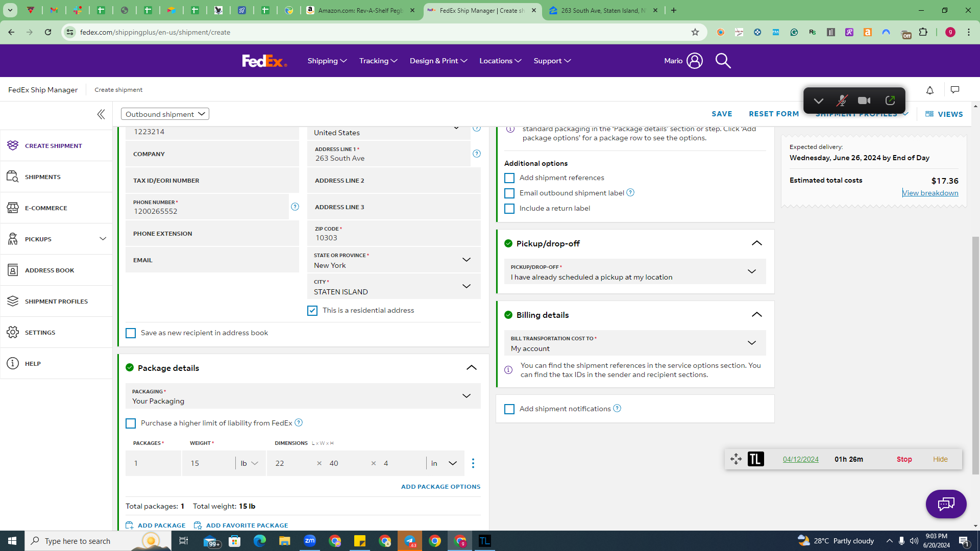The width and height of the screenshot is (980, 551).
Task: Show shipment notifications help icon
Action: pos(617,408)
